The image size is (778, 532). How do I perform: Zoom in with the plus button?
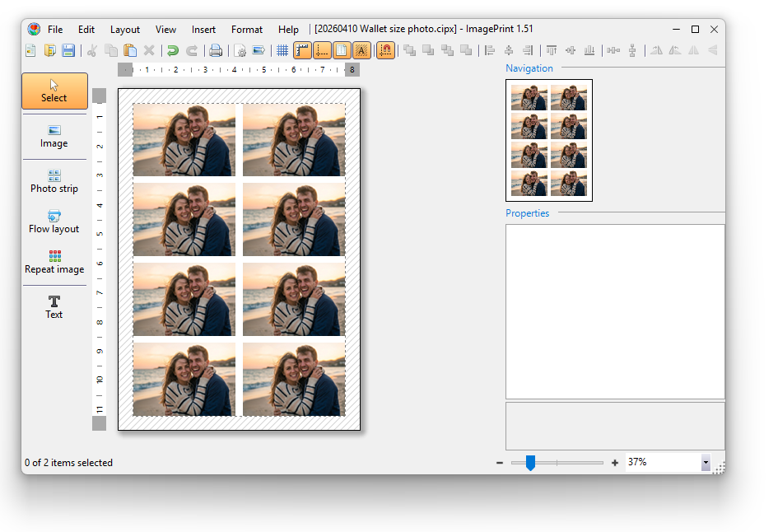615,462
